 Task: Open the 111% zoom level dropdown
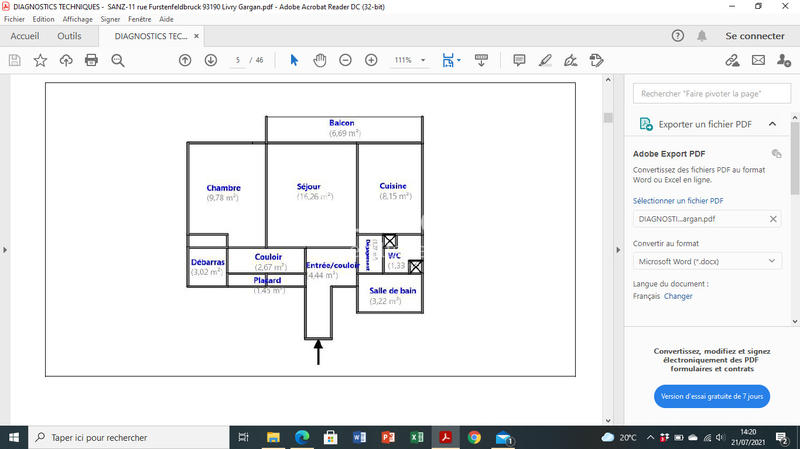409,60
